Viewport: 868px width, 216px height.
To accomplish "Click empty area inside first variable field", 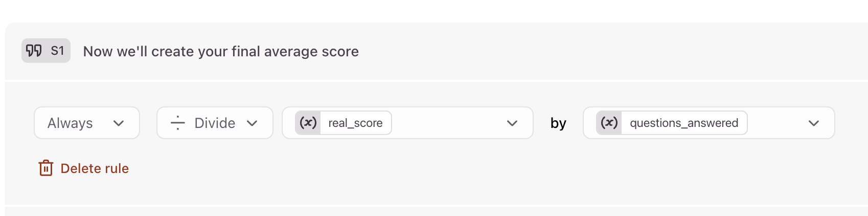I will (x=447, y=123).
